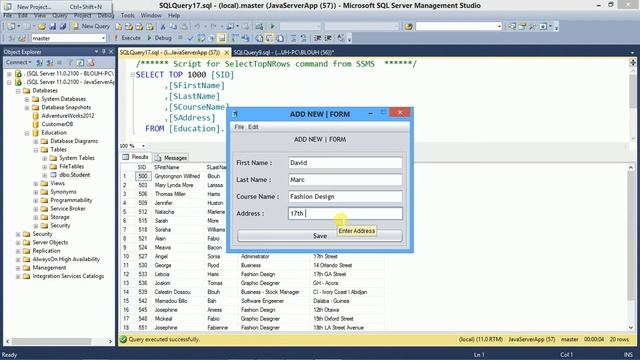Switch output to Results to Text
The image size is (640, 360).
pyautogui.click(x=259, y=38)
